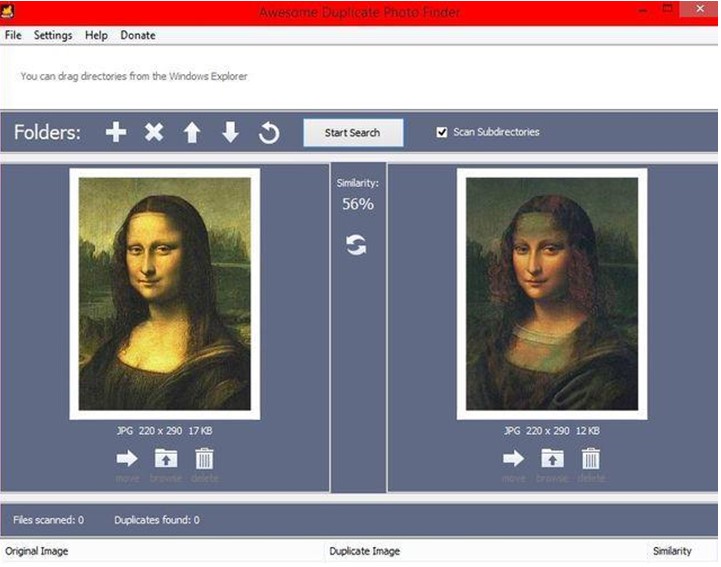Swap images using the center swap icon
Screen dimensions: 721x567
[356, 245]
